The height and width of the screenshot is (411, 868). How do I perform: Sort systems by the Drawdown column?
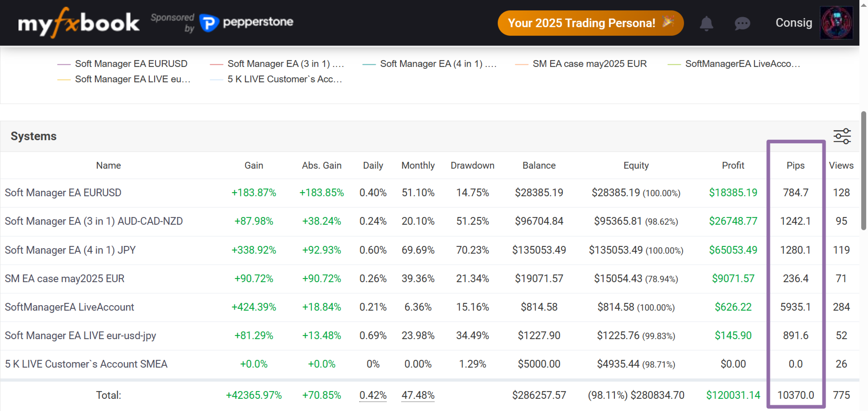pyautogui.click(x=472, y=165)
